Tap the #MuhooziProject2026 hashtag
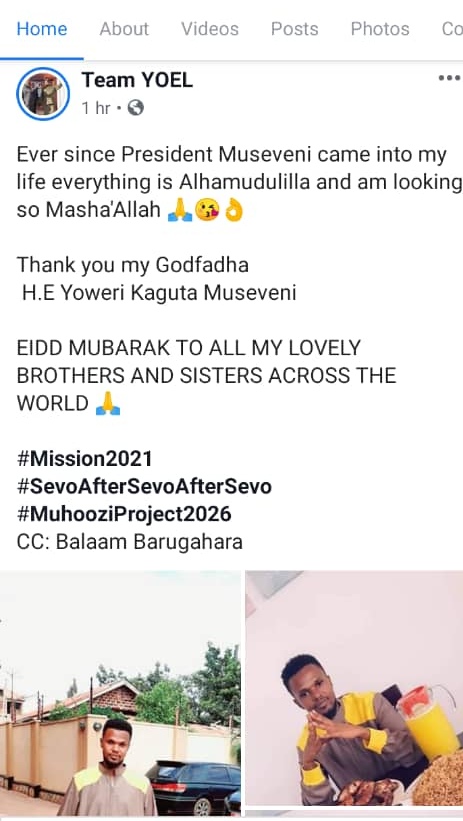The width and height of the screenshot is (463, 821). point(124,514)
